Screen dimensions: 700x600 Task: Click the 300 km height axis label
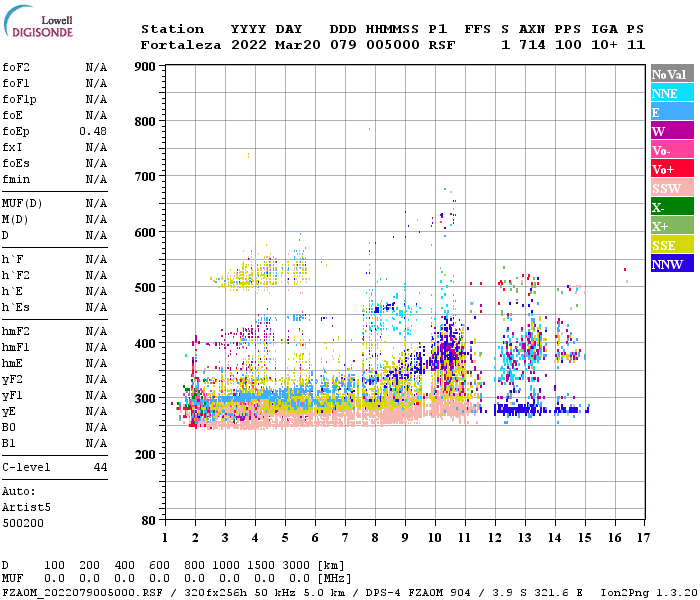coord(145,399)
